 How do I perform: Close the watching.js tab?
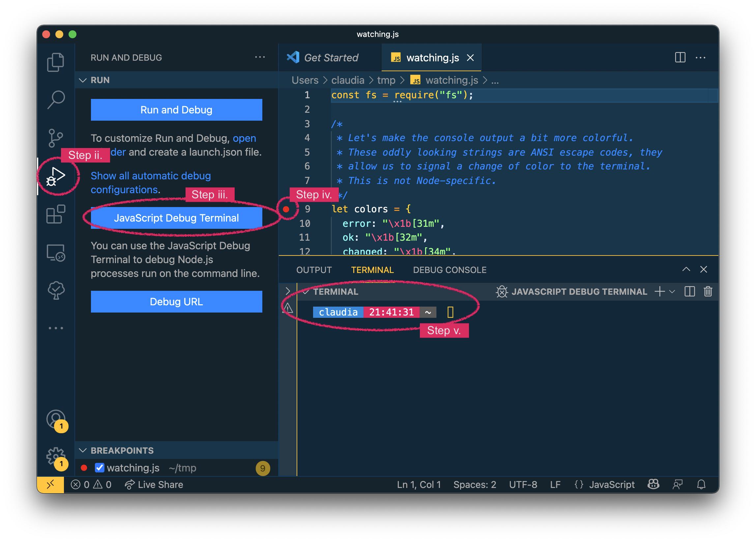point(470,58)
